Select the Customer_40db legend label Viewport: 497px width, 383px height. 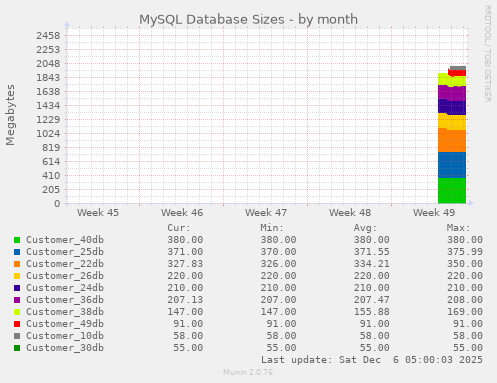65,240
